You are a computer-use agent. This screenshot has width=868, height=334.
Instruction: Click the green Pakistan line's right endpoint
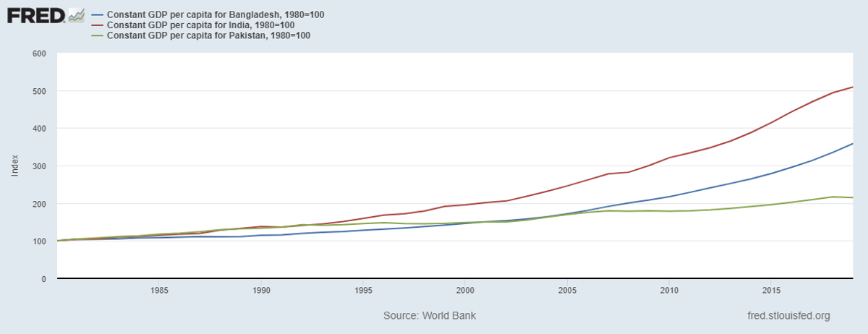(853, 197)
